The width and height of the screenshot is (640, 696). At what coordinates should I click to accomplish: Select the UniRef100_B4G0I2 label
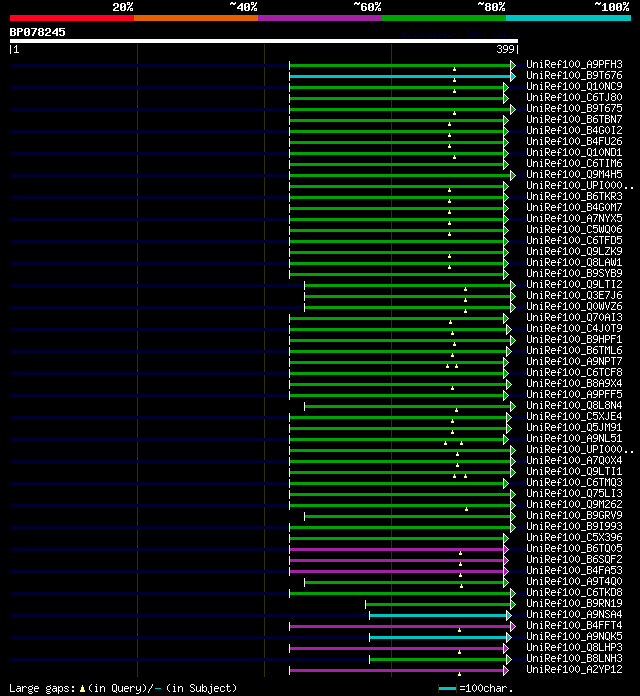pos(574,130)
